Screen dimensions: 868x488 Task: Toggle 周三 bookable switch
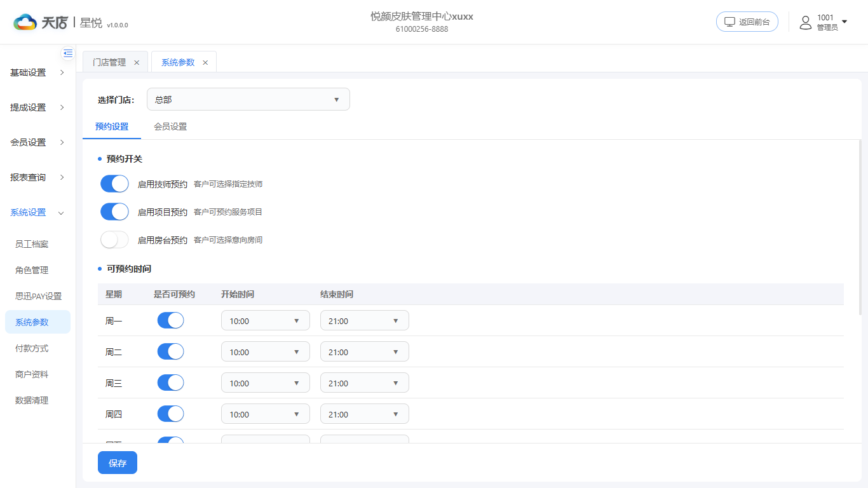click(170, 383)
